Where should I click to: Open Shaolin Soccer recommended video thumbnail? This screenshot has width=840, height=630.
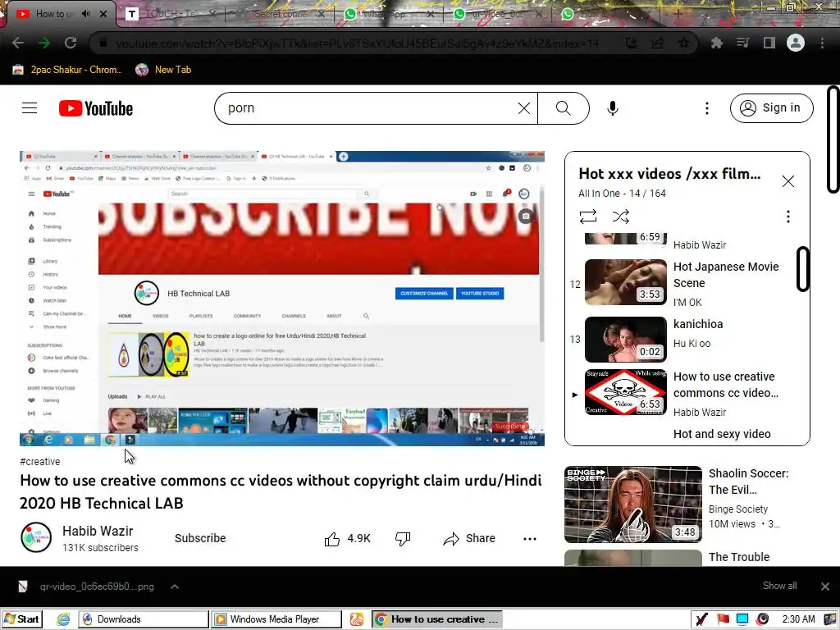(x=632, y=504)
